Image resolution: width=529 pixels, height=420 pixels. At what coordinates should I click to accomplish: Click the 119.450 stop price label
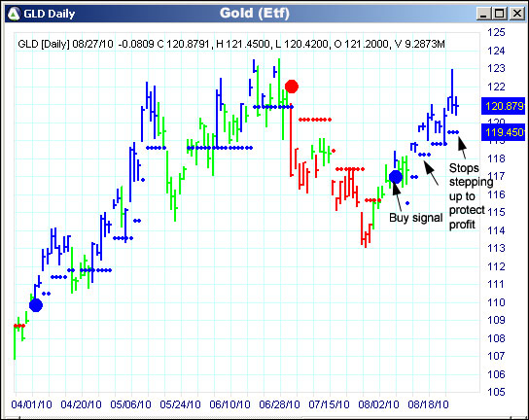point(503,132)
